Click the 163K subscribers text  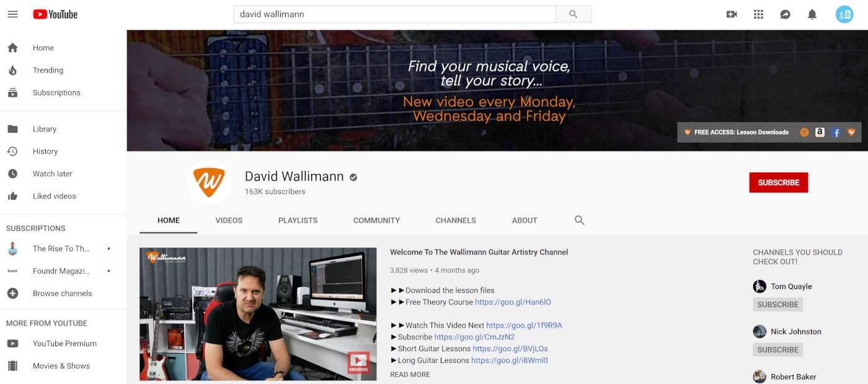(275, 192)
